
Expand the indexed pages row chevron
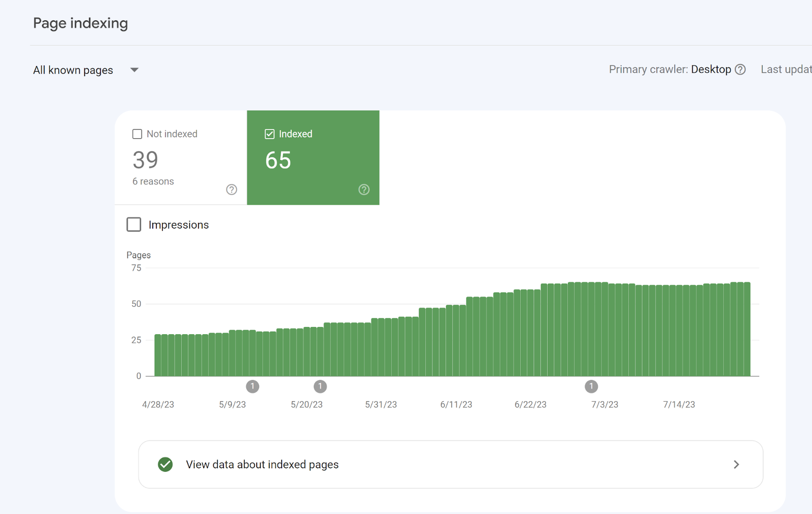pos(736,464)
